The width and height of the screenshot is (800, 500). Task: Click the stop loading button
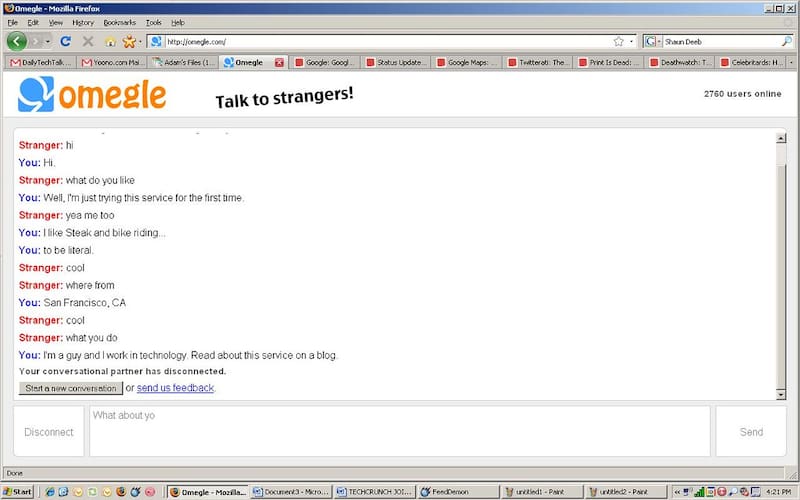click(x=87, y=42)
